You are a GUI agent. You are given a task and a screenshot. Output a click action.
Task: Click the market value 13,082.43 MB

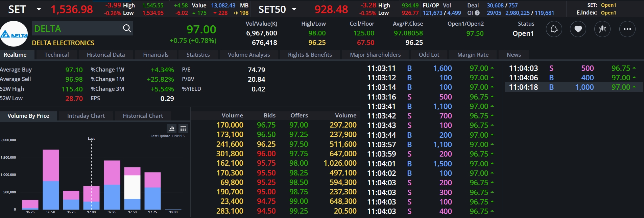[230, 5]
